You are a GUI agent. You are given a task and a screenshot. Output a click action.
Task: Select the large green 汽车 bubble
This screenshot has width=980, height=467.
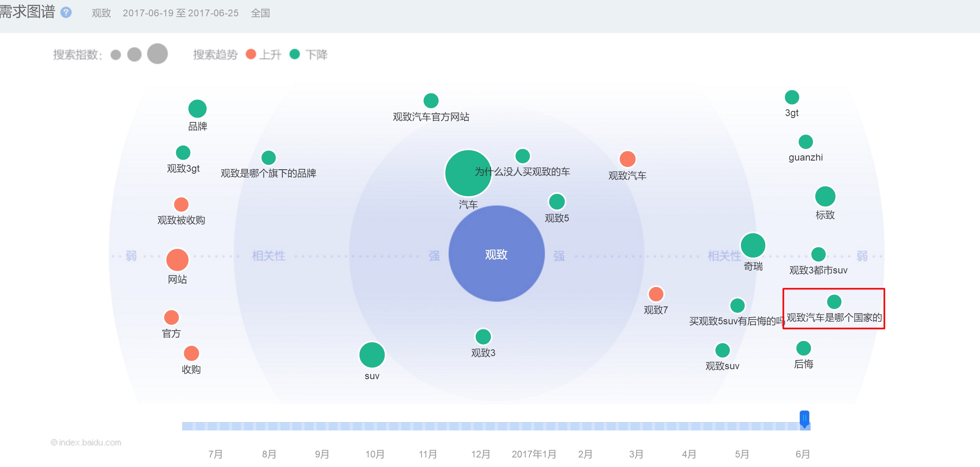(469, 173)
